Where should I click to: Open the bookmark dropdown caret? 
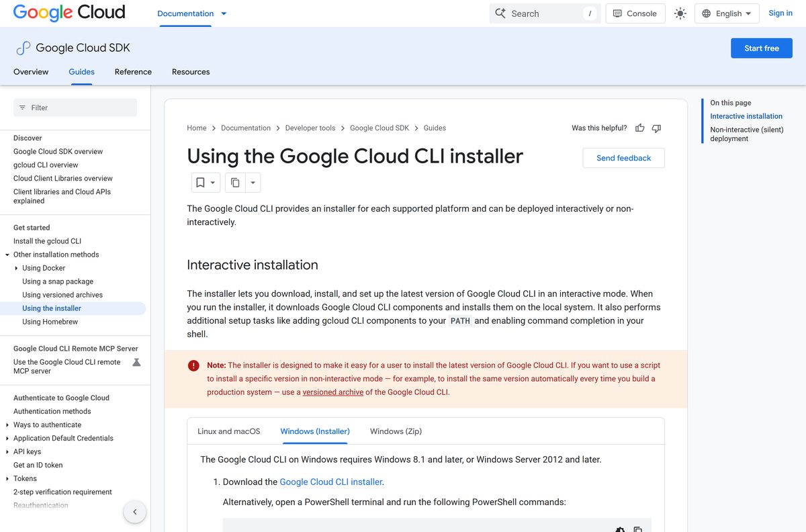pyautogui.click(x=213, y=183)
